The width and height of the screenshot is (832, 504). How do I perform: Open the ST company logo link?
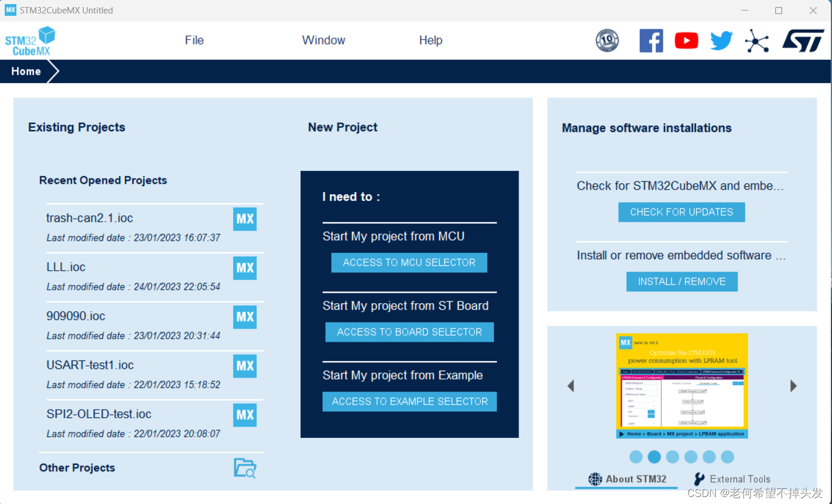[x=803, y=41]
